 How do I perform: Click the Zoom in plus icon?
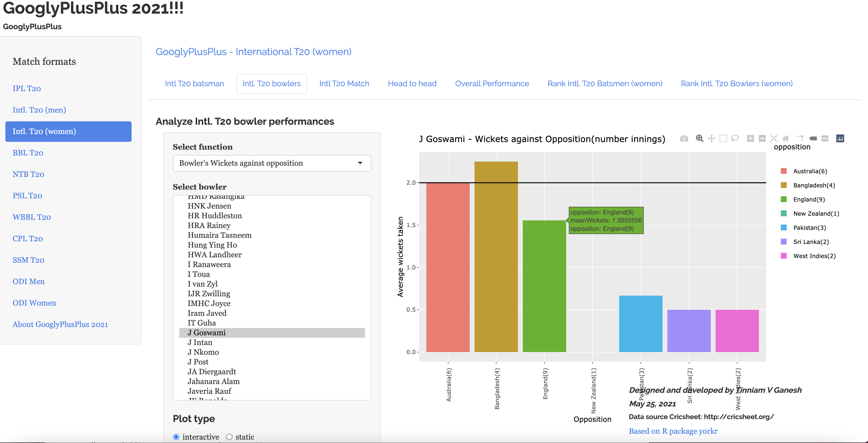(x=750, y=138)
